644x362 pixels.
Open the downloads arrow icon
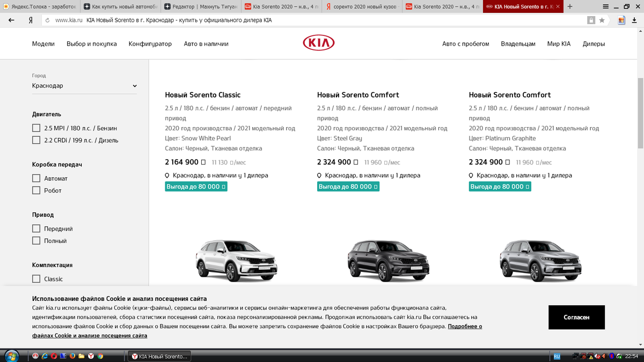(635, 20)
